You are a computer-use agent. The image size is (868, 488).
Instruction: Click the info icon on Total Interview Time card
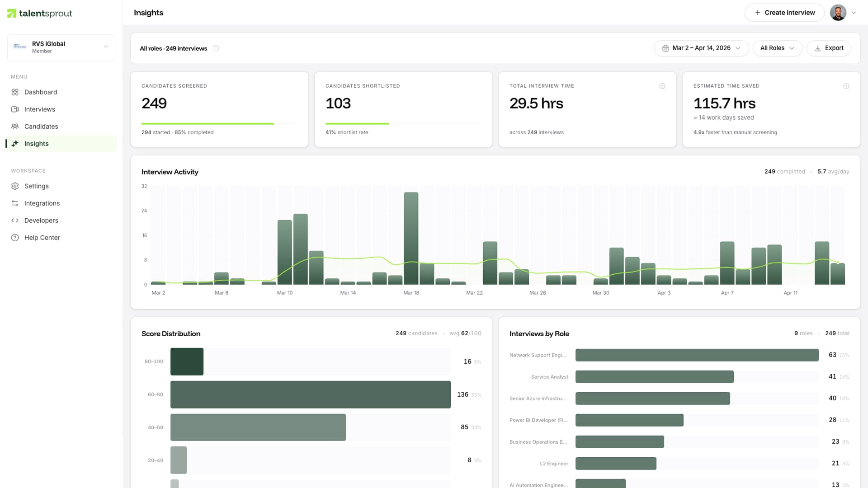pyautogui.click(x=663, y=86)
